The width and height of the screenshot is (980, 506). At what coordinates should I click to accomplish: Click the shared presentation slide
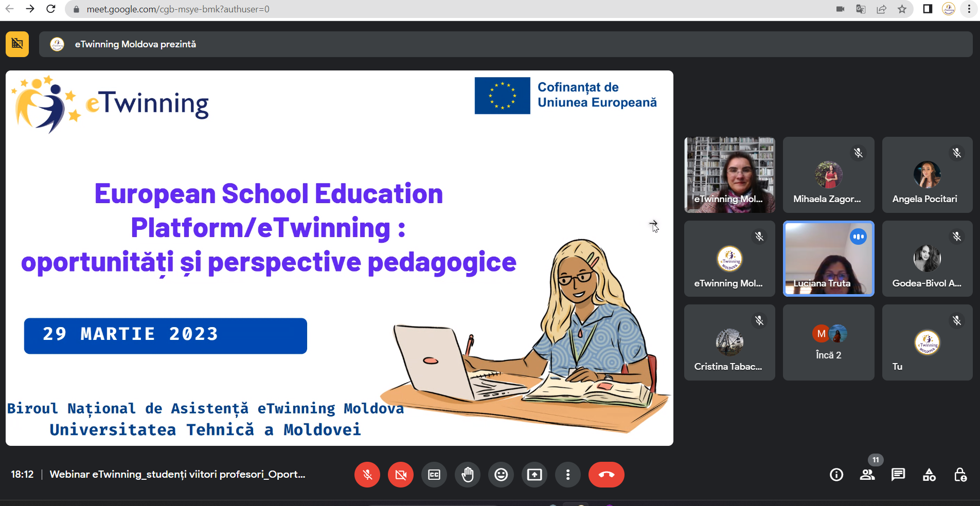[340, 258]
